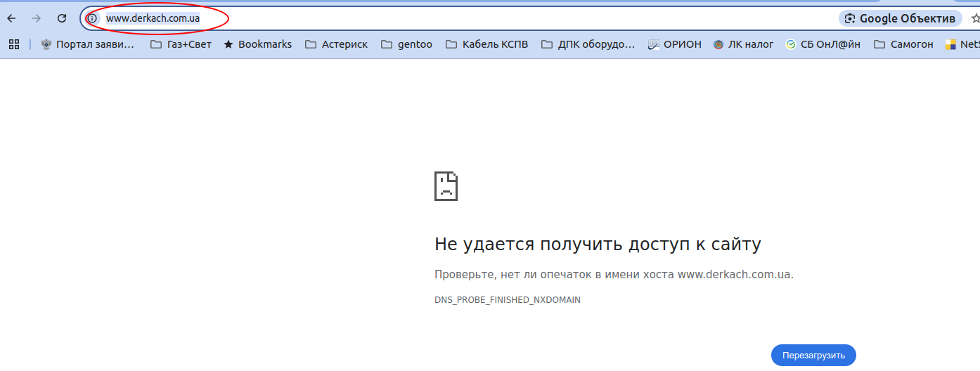
Task: Expand the gentoo bookmarks folder
Action: coord(406,44)
